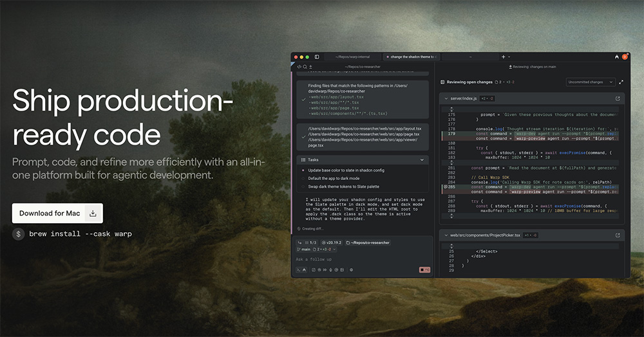
Task: Open server/index.js in external editor icon
Action: [618, 98]
